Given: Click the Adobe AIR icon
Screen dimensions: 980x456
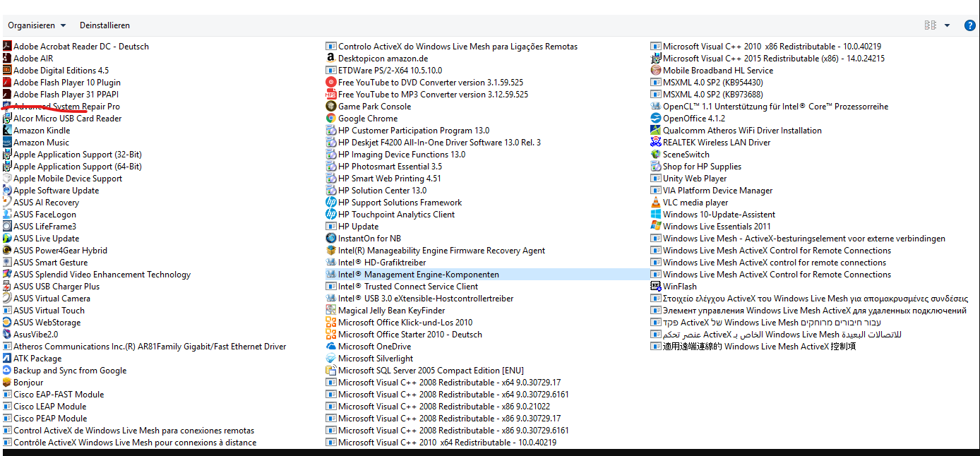Looking at the screenshot, I should click(x=7, y=59).
